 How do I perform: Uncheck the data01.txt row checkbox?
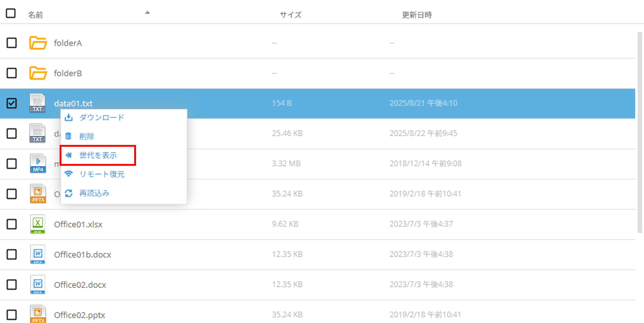(12, 103)
